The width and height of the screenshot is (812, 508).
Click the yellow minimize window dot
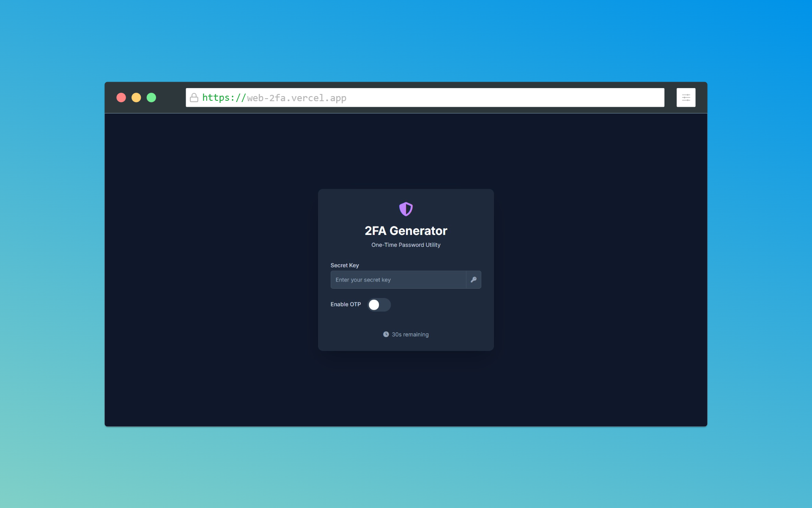point(136,97)
